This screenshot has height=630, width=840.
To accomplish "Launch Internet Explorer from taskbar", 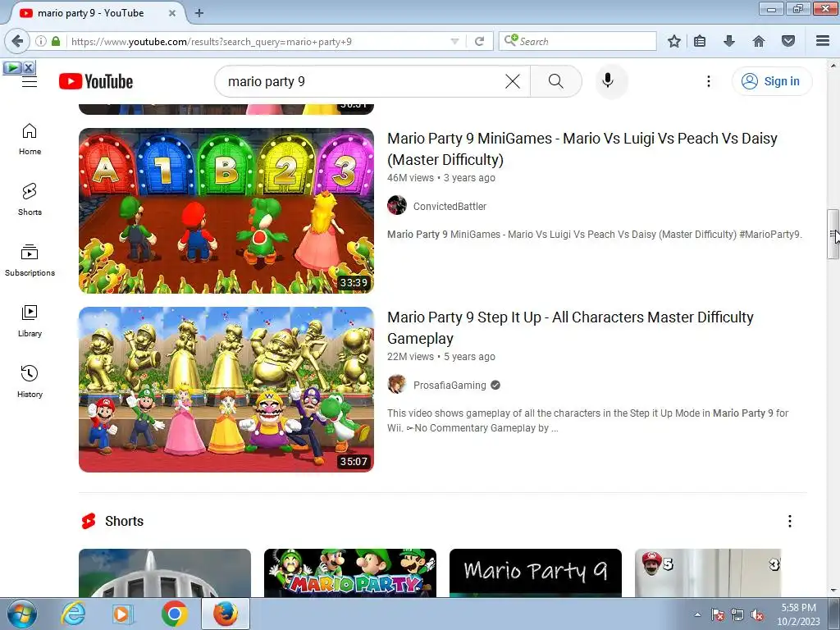I will tap(72, 614).
